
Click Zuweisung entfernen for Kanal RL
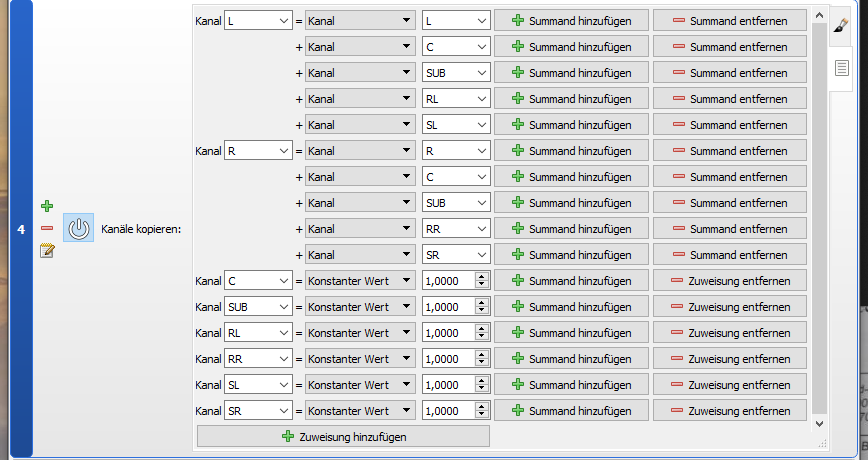[x=729, y=332]
